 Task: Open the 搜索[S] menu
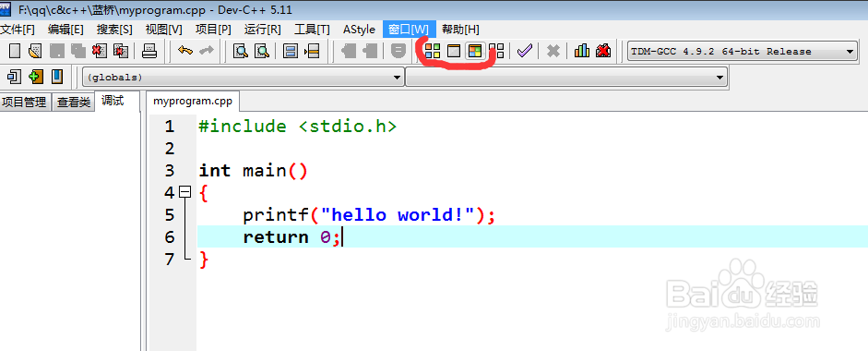(114, 30)
